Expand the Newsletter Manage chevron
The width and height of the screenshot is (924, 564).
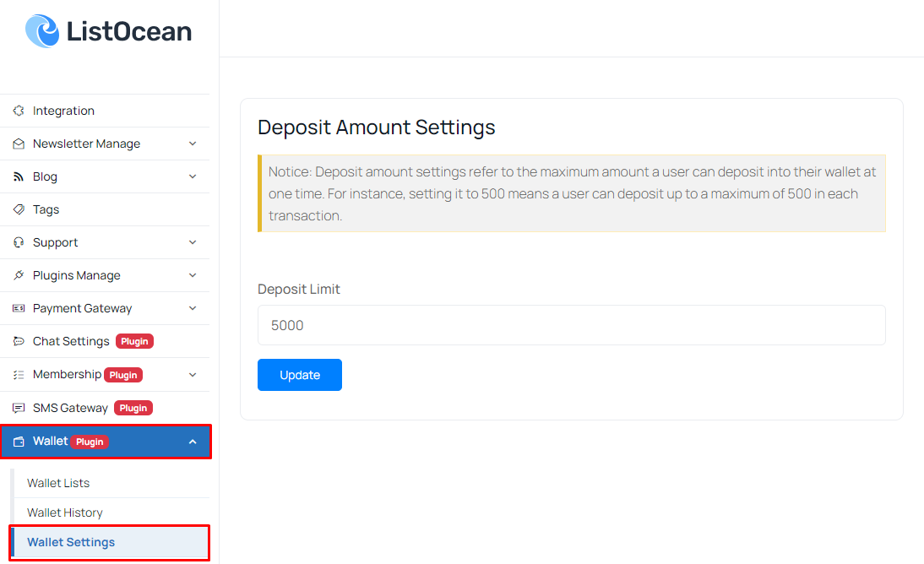click(193, 144)
